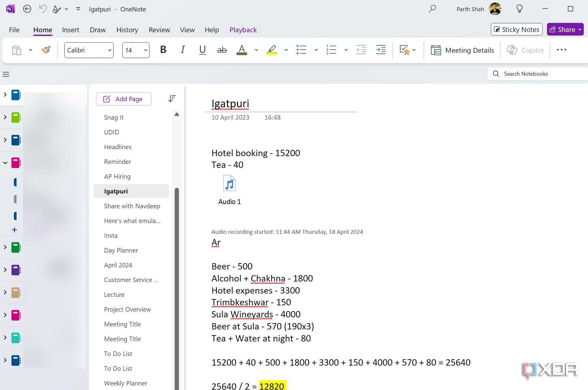
Task: Open Sticky Notes
Action: point(517,29)
